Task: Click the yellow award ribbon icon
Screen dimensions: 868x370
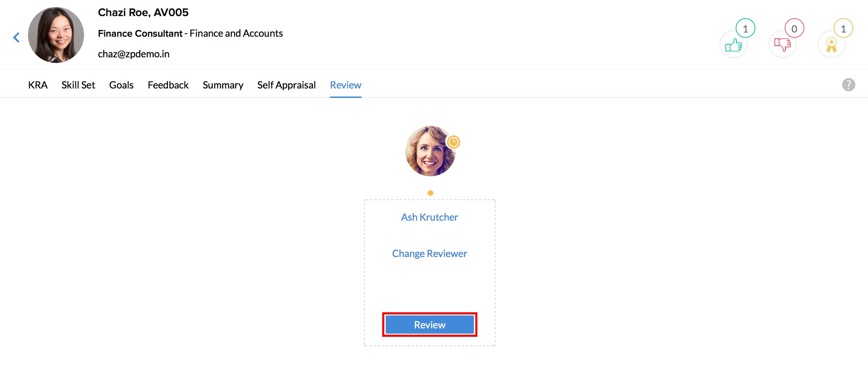Action: [x=831, y=45]
